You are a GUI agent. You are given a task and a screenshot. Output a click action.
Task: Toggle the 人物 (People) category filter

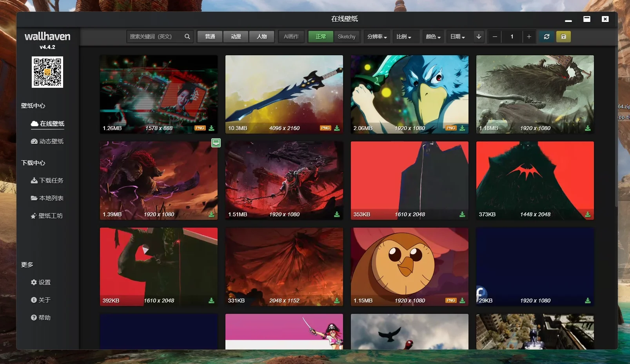click(x=261, y=36)
